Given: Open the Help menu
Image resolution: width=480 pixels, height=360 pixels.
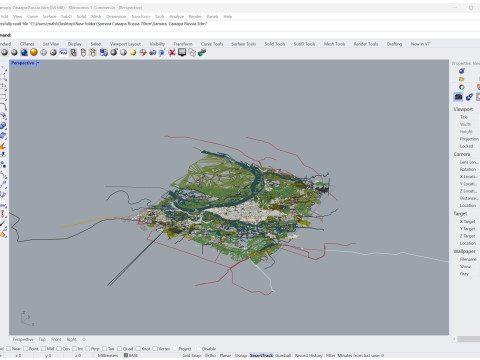Looking at the screenshot, I should pos(228,16).
